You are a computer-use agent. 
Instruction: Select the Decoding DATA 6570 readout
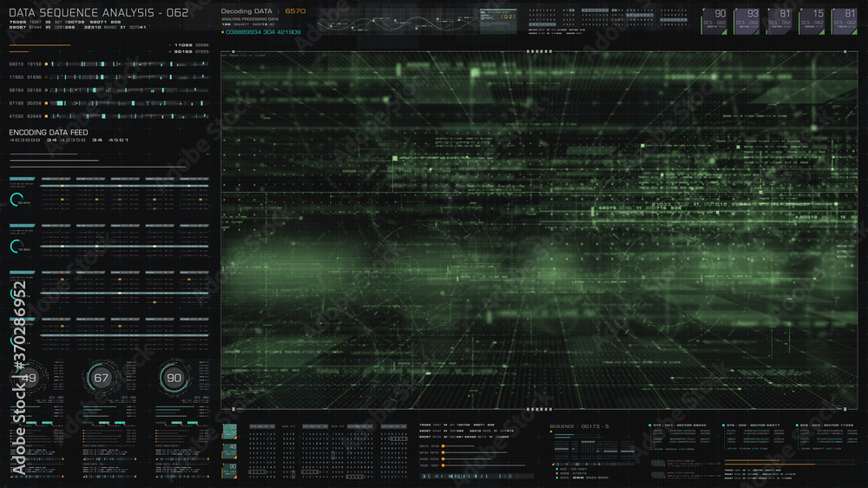pos(263,11)
